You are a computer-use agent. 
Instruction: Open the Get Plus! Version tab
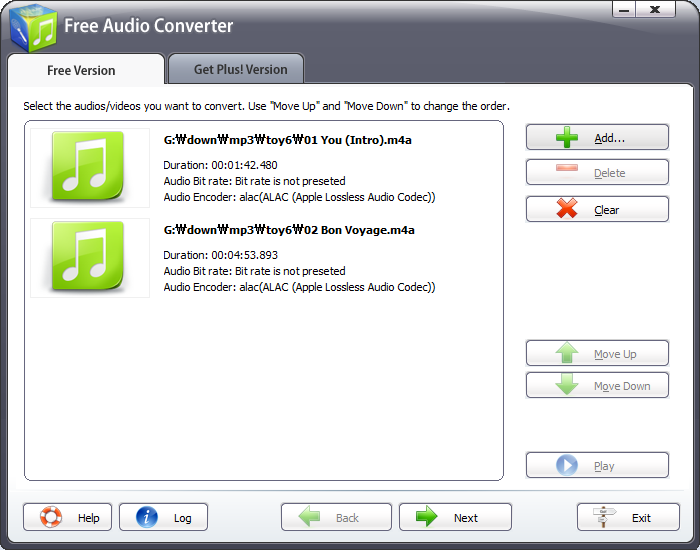pyautogui.click(x=237, y=69)
